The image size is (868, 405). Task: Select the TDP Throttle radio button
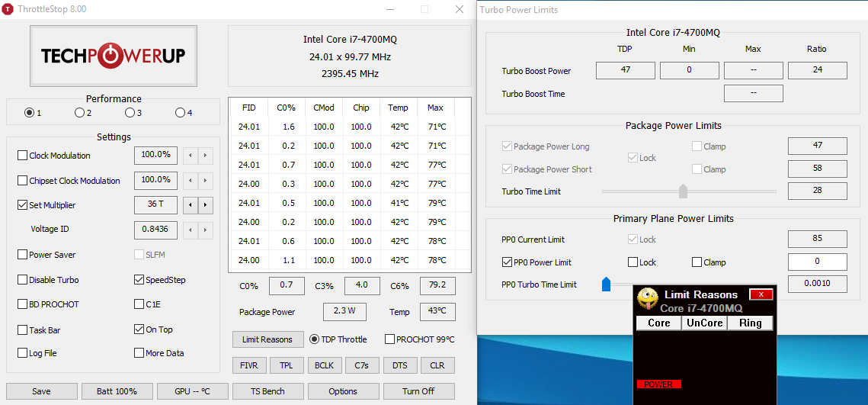[314, 339]
